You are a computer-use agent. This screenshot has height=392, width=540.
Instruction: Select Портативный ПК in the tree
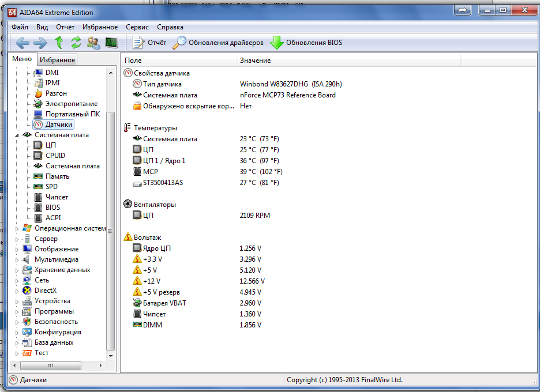[72, 114]
